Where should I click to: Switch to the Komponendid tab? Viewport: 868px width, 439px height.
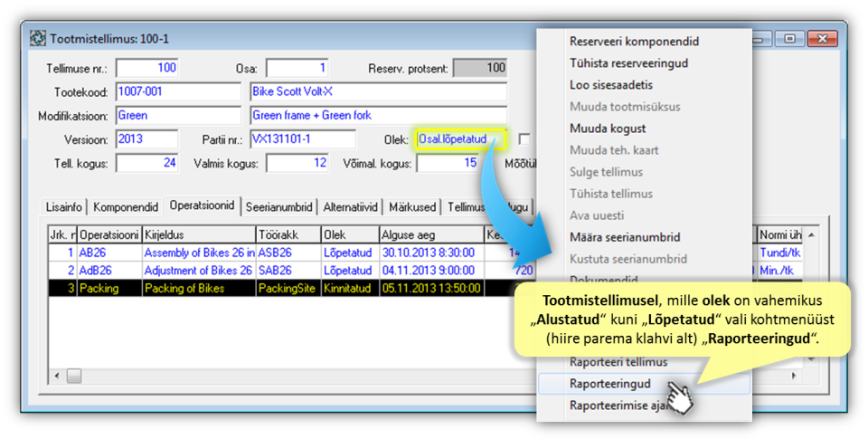[x=126, y=207]
